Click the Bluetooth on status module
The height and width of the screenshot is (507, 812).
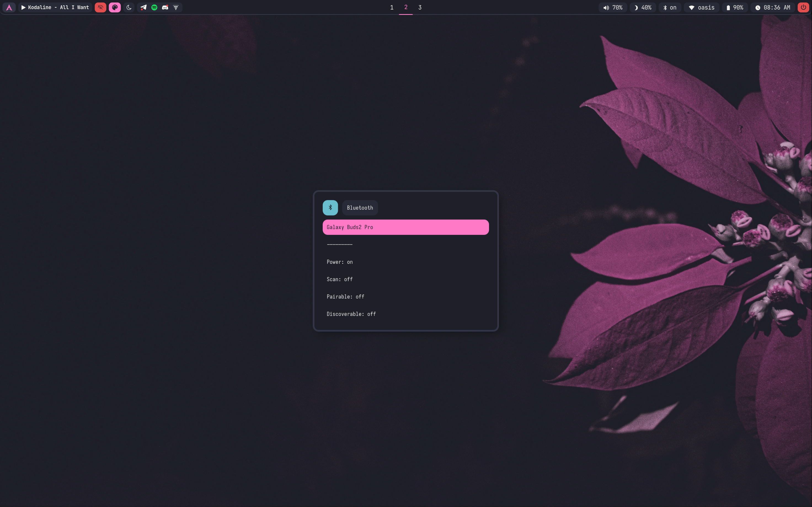click(x=669, y=7)
